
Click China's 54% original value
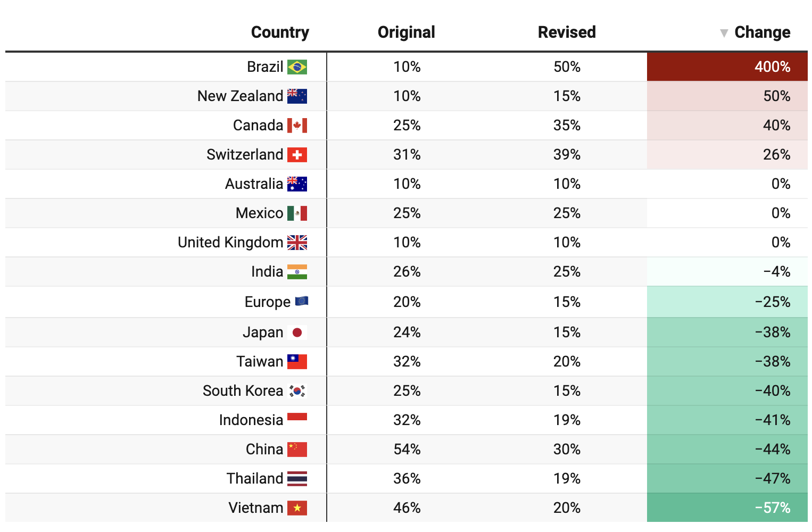click(407, 450)
